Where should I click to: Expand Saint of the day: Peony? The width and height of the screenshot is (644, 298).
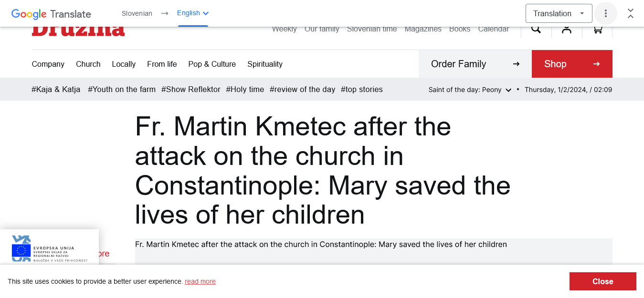pos(470,90)
